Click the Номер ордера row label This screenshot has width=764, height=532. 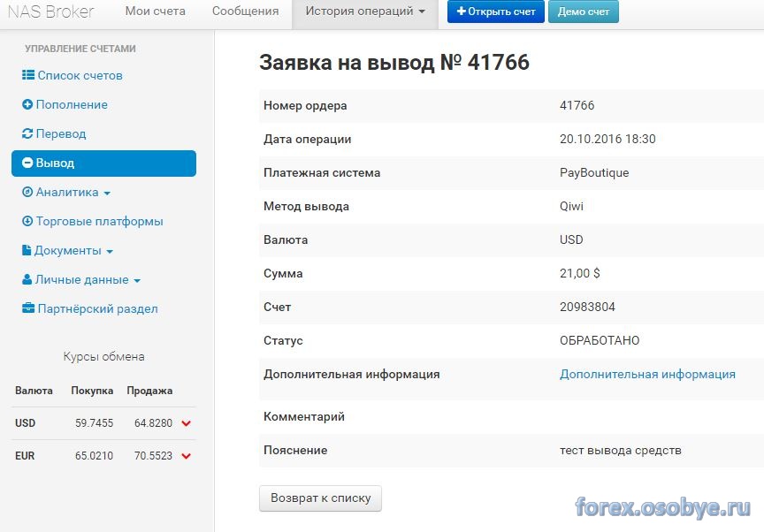click(305, 106)
